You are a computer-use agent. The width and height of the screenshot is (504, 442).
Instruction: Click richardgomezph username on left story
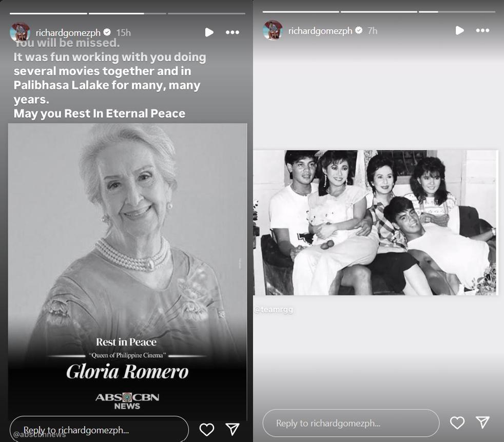tap(68, 32)
